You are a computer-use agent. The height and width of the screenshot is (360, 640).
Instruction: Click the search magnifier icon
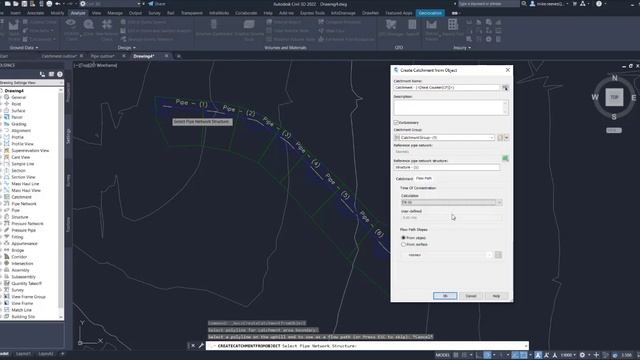click(x=524, y=4)
